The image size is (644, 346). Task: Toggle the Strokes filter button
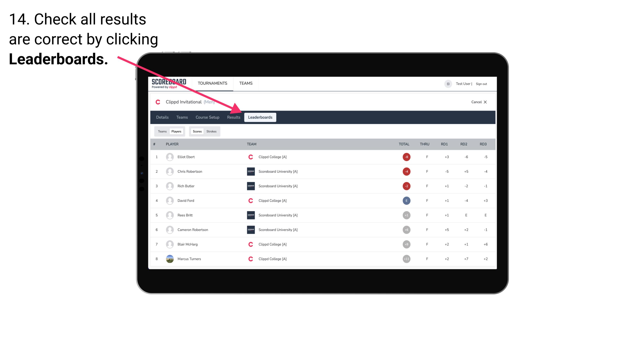coord(212,131)
